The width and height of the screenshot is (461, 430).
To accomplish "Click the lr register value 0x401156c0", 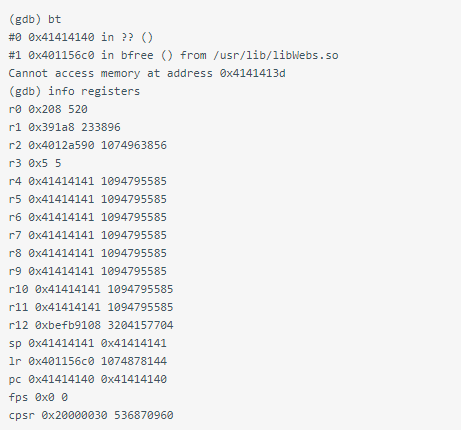I will coord(61,361).
